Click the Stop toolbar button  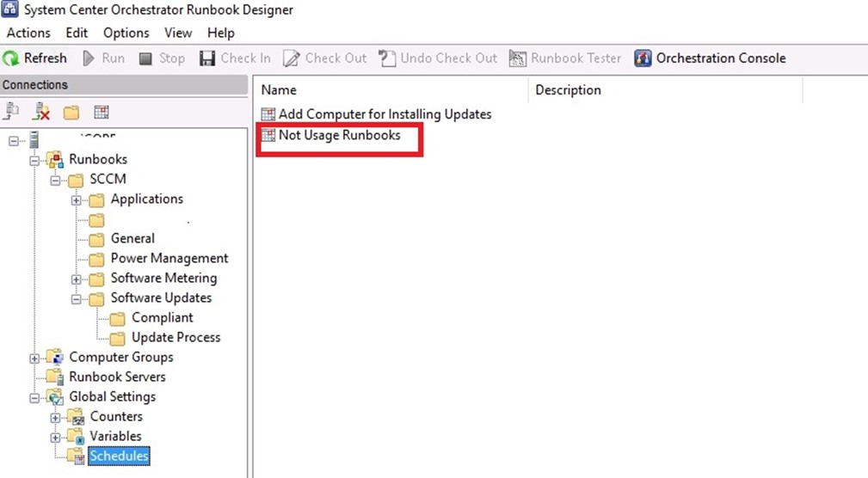[162, 58]
